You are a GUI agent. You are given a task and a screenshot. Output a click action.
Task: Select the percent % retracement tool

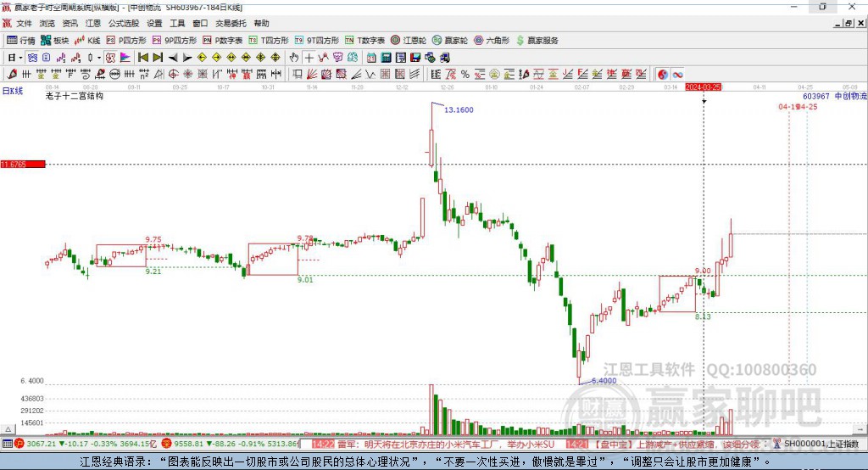465,75
